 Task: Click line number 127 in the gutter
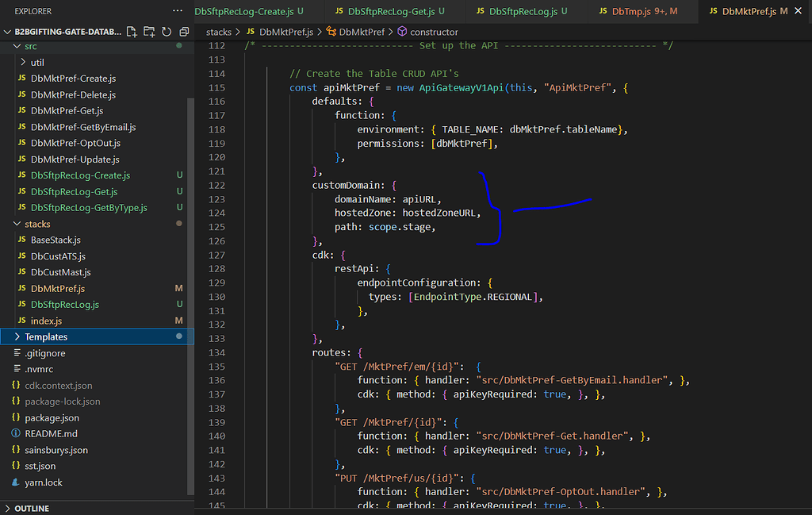[216, 255]
